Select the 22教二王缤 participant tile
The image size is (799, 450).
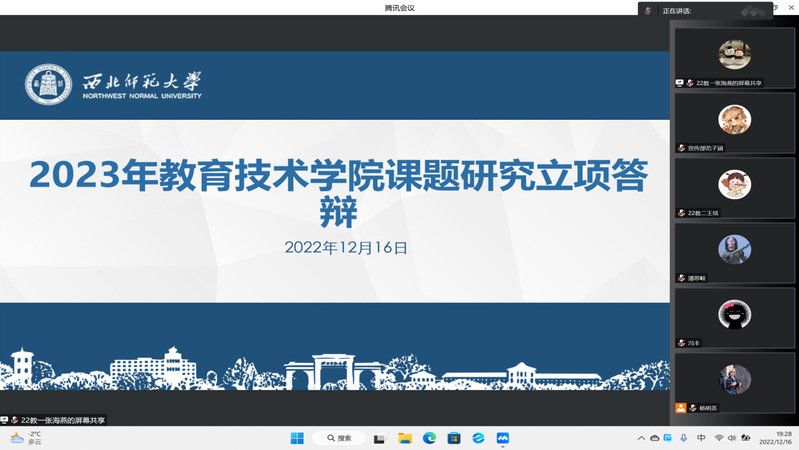pos(734,188)
